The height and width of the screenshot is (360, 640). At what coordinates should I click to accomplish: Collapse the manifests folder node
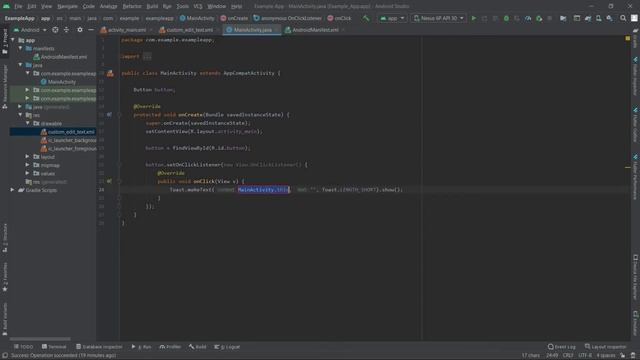coord(20,49)
